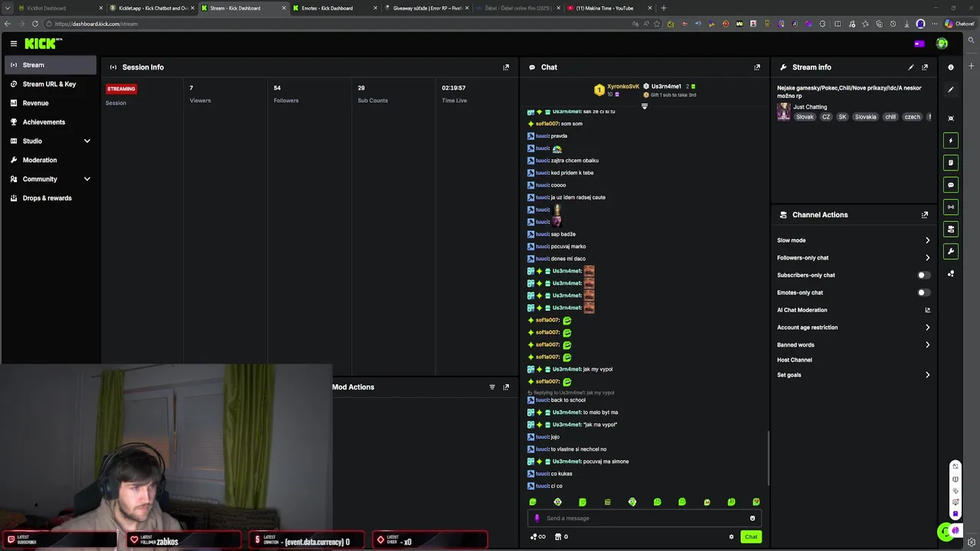980x551 pixels.
Task: Click the Slovak stream tag
Action: pyautogui.click(x=805, y=117)
